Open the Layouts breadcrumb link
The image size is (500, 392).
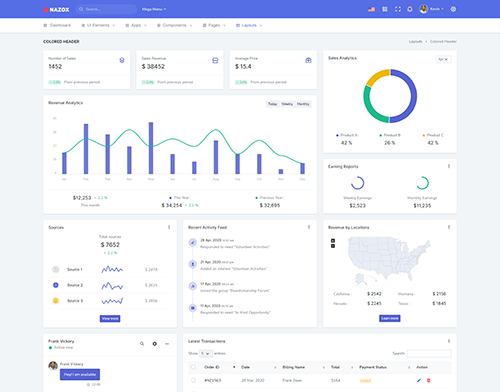point(416,42)
